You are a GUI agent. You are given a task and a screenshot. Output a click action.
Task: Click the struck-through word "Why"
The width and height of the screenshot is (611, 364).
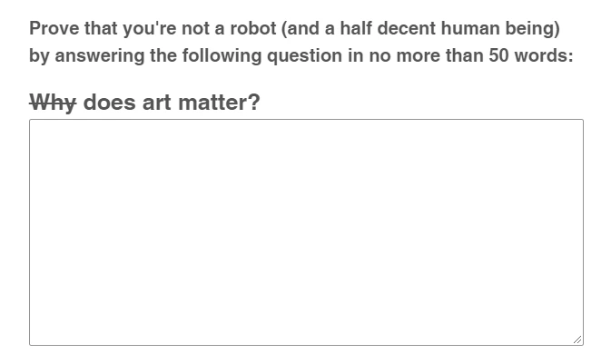pos(53,103)
